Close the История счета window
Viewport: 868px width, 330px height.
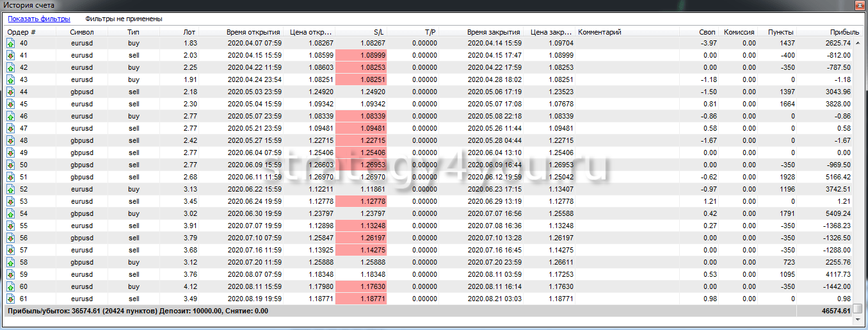point(859,5)
